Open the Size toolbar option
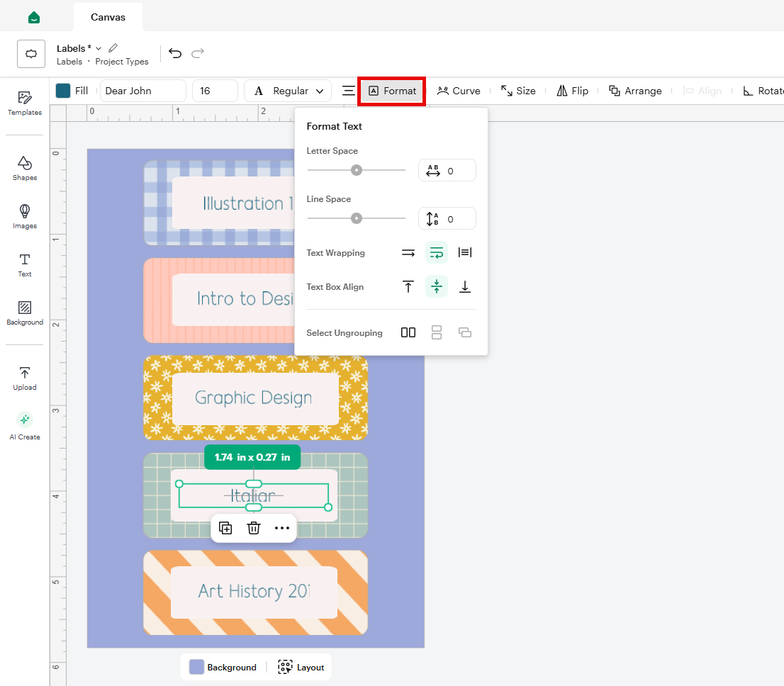 (518, 91)
